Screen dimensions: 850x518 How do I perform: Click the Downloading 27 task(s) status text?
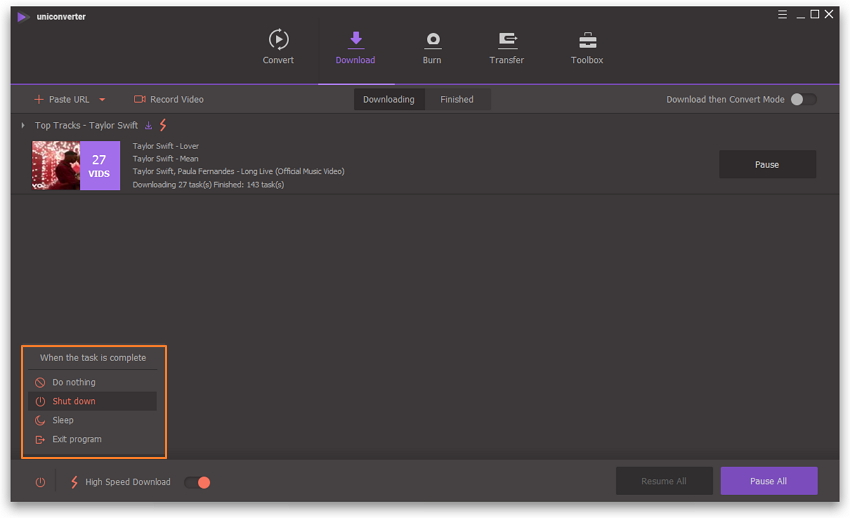[208, 185]
